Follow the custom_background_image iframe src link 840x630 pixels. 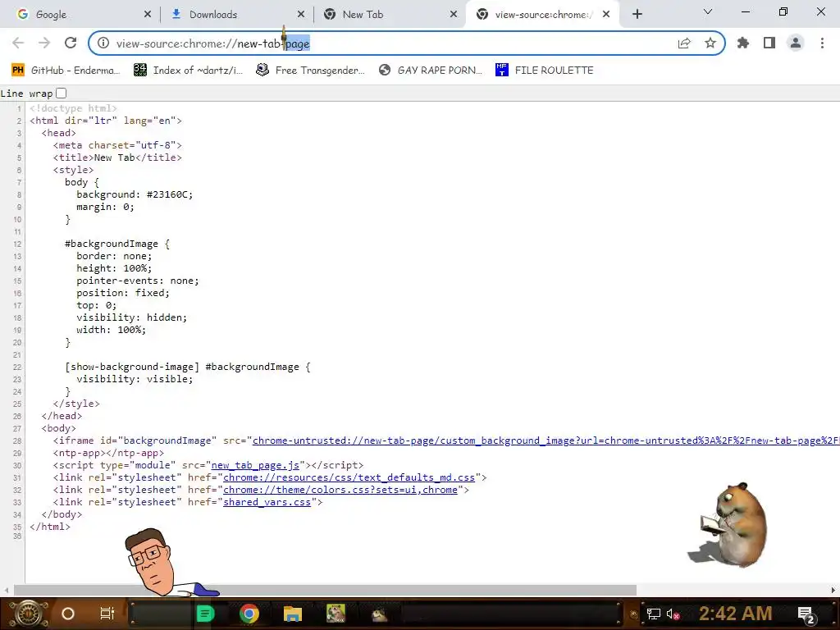click(546, 441)
